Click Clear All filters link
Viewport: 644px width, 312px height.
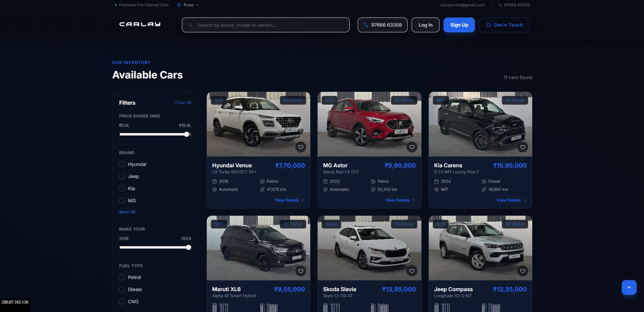pyautogui.click(x=183, y=103)
